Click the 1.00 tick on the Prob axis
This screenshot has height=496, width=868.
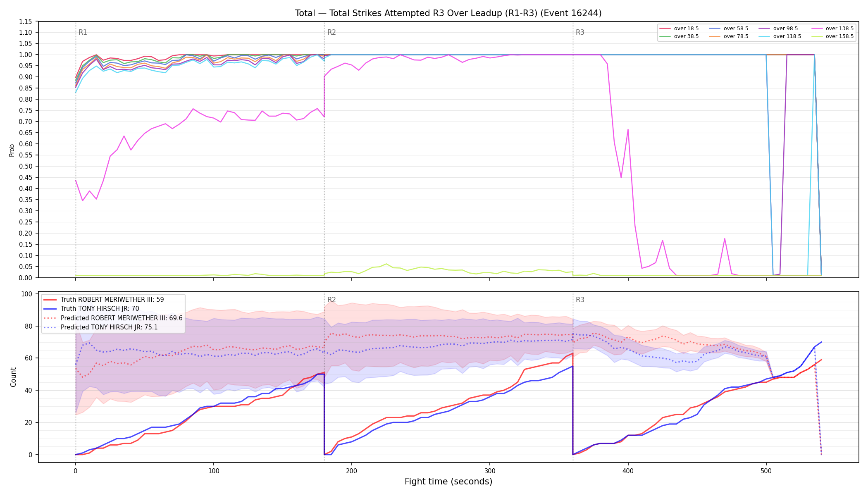(26, 55)
